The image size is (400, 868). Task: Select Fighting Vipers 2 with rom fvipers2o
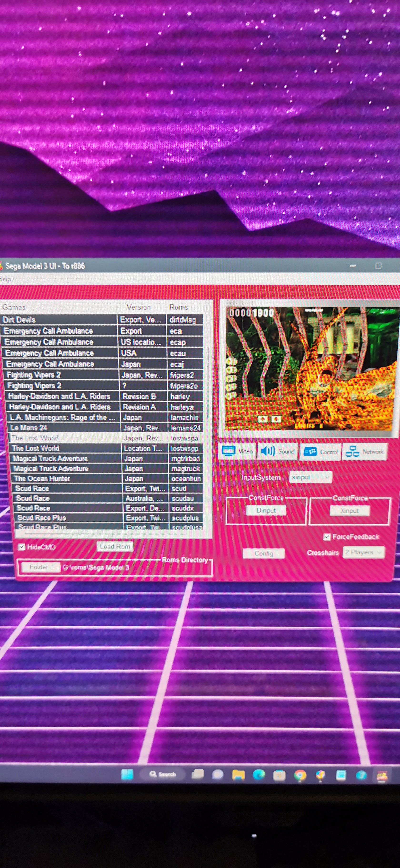pos(104,385)
